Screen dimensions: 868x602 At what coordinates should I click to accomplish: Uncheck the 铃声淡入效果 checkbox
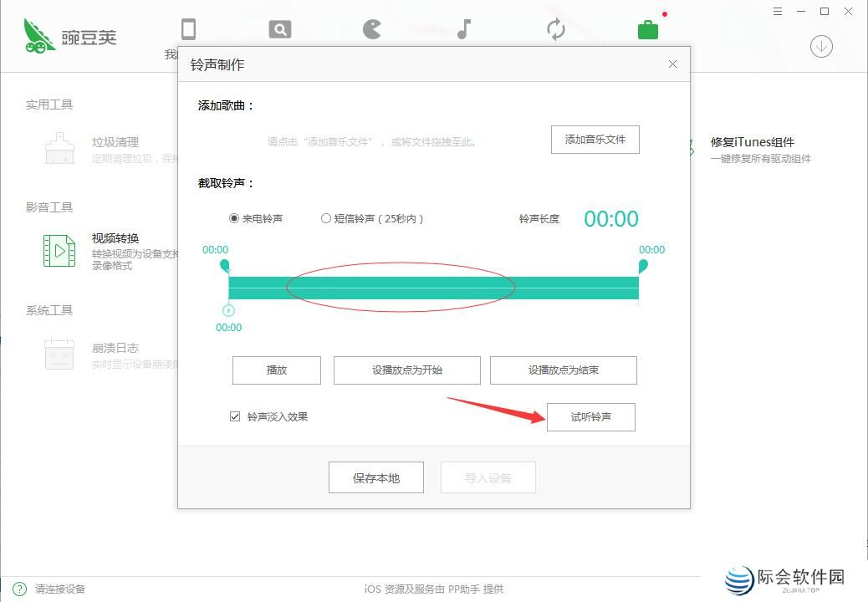233,416
